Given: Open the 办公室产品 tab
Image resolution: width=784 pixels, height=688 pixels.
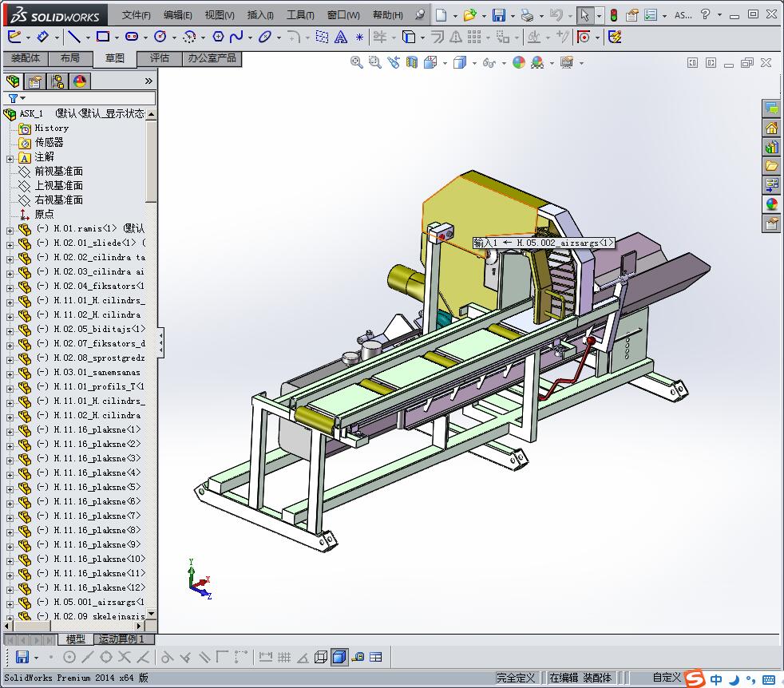Looking at the screenshot, I should point(212,58).
